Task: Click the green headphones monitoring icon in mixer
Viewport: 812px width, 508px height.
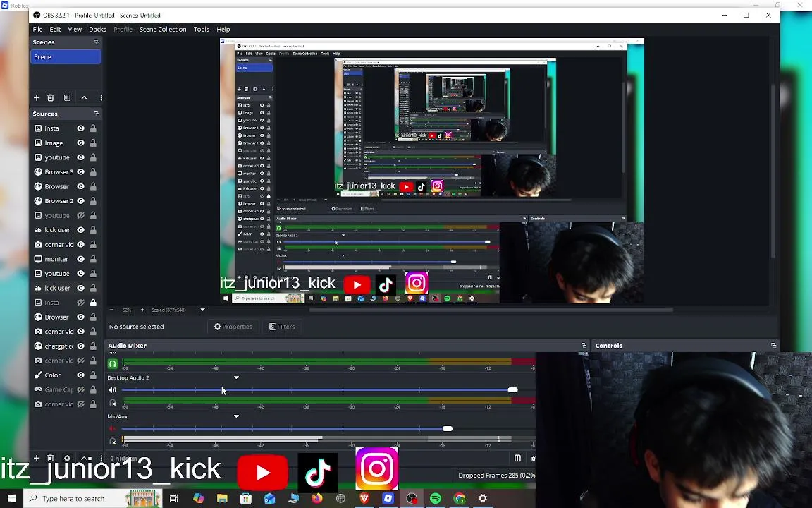Action: pyautogui.click(x=112, y=364)
